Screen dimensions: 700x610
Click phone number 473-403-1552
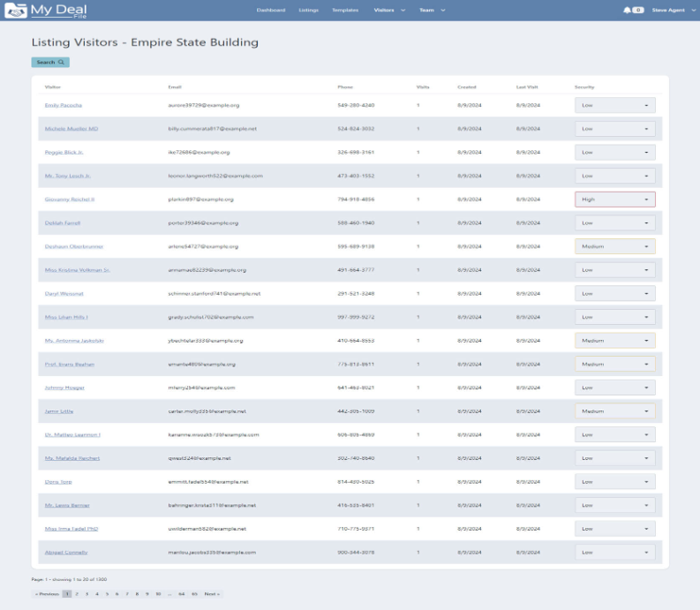tap(356, 176)
